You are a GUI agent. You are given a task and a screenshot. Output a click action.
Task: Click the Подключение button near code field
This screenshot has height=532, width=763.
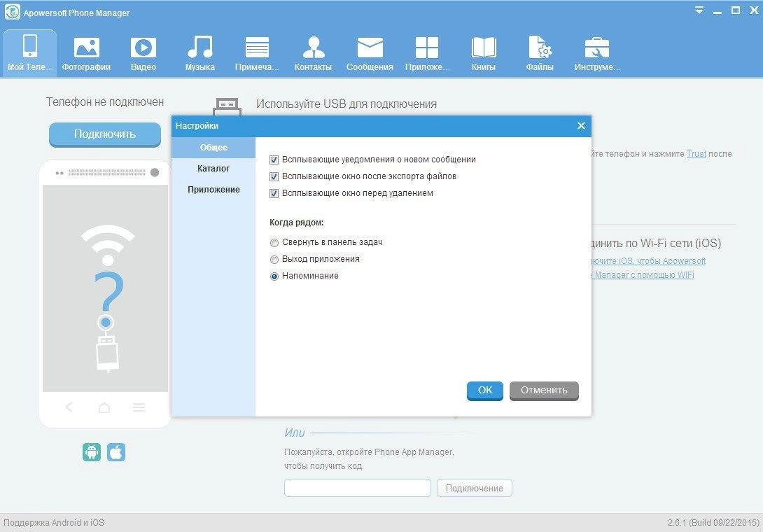click(x=475, y=488)
